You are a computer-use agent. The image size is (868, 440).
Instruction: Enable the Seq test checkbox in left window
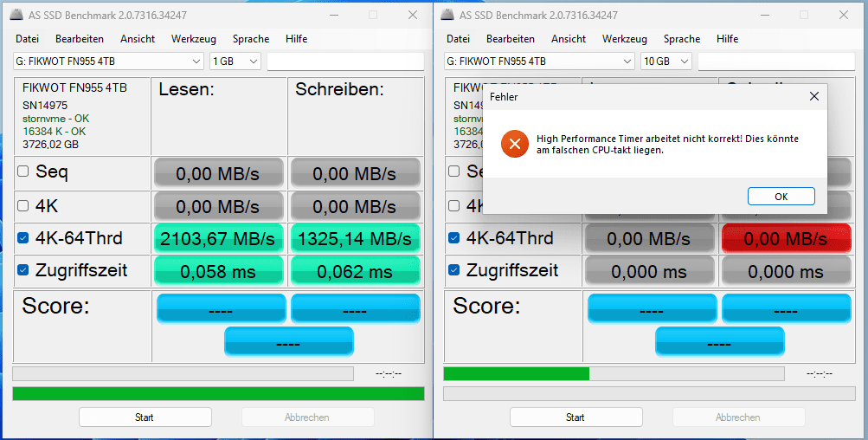click(23, 171)
